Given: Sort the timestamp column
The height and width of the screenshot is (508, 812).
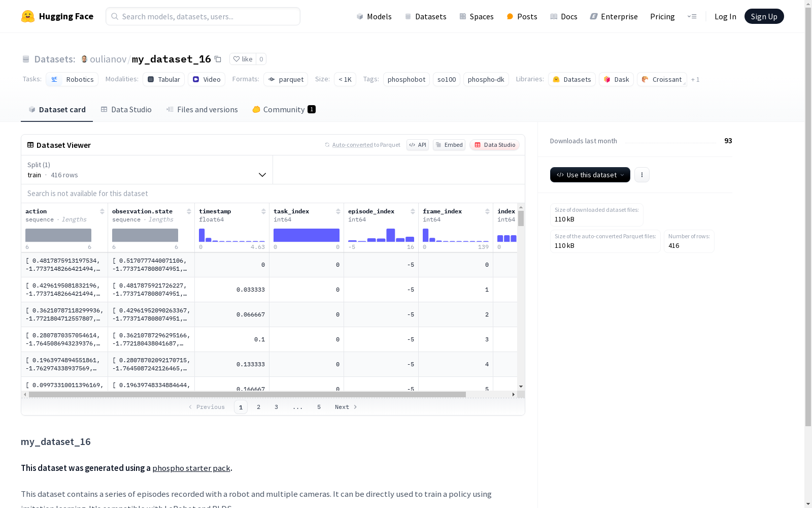Looking at the screenshot, I should coord(263,211).
